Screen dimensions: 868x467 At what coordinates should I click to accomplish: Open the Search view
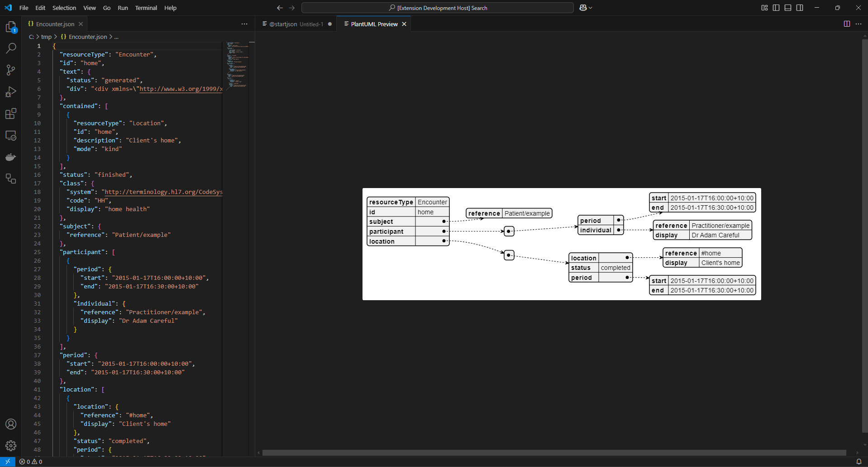click(x=11, y=48)
